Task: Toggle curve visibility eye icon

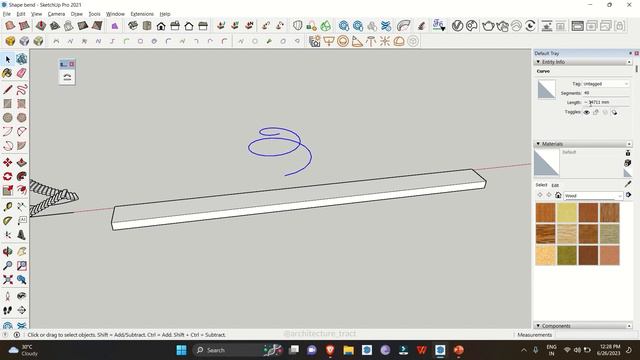Action: [x=587, y=112]
